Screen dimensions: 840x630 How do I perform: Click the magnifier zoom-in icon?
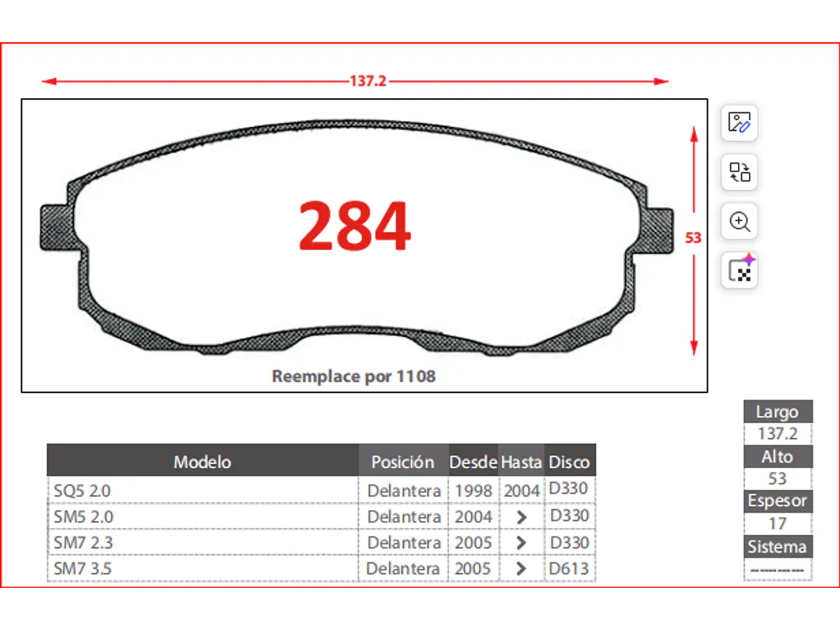click(x=739, y=221)
